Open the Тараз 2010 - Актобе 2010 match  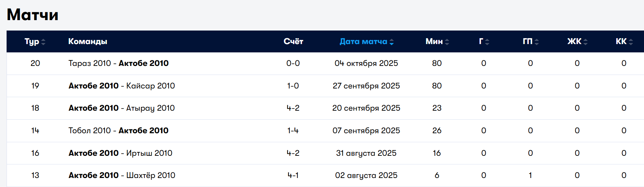pos(118,63)
